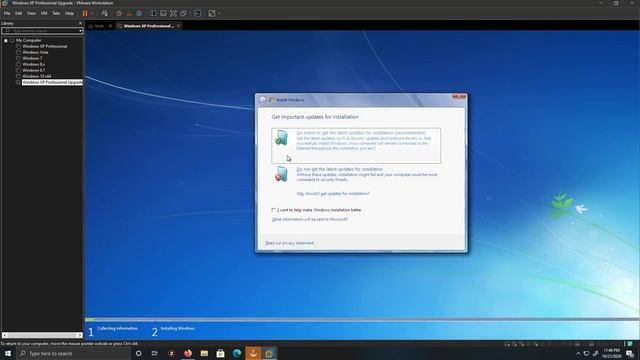Launch Firefox from taskbar
The width and height of the screenshot is (640, 360).
click(188, 353)
